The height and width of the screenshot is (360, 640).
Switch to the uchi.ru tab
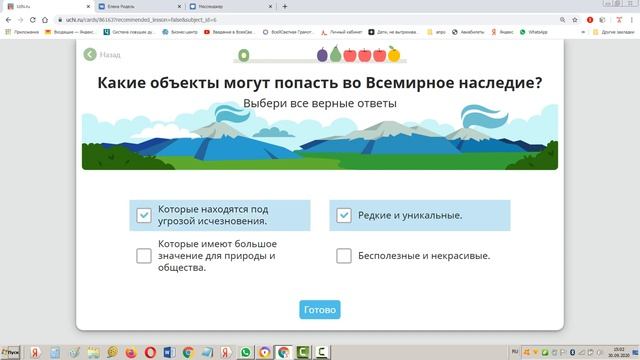coord(48,7)
